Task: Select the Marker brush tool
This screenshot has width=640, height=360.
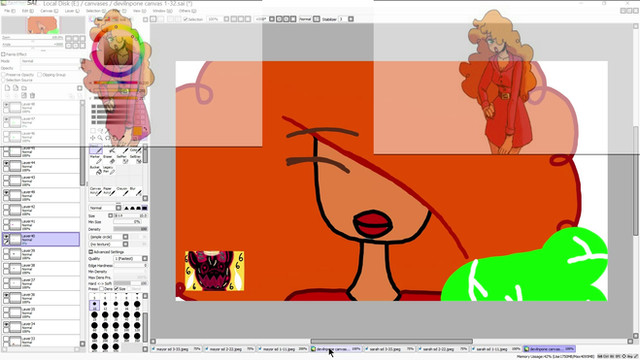Action: click(x=95, y=158)
